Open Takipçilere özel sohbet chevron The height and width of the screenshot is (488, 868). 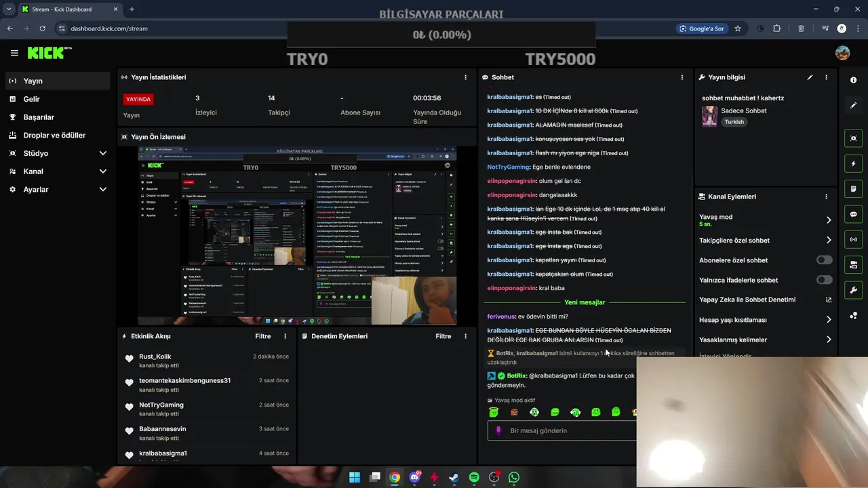pos(828,240)
